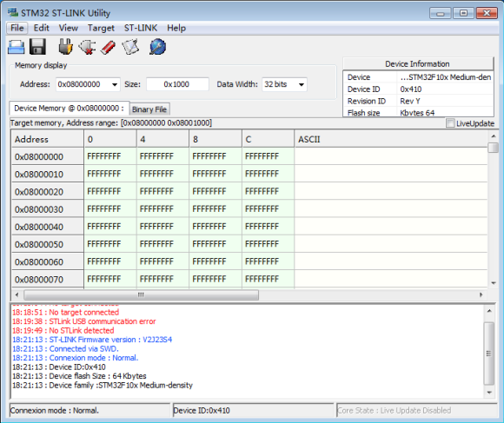Click the log pane scroll up arrow
504x423 pixels.
click(x=489, y=311)
